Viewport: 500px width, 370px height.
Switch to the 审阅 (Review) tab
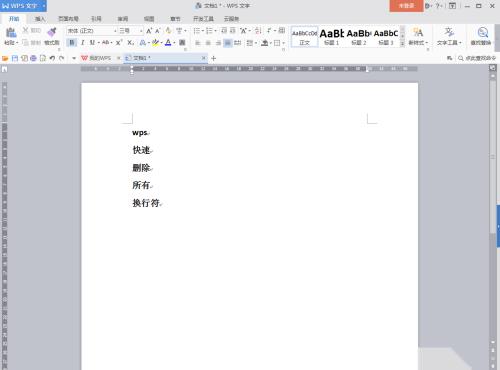coord(123,19)
